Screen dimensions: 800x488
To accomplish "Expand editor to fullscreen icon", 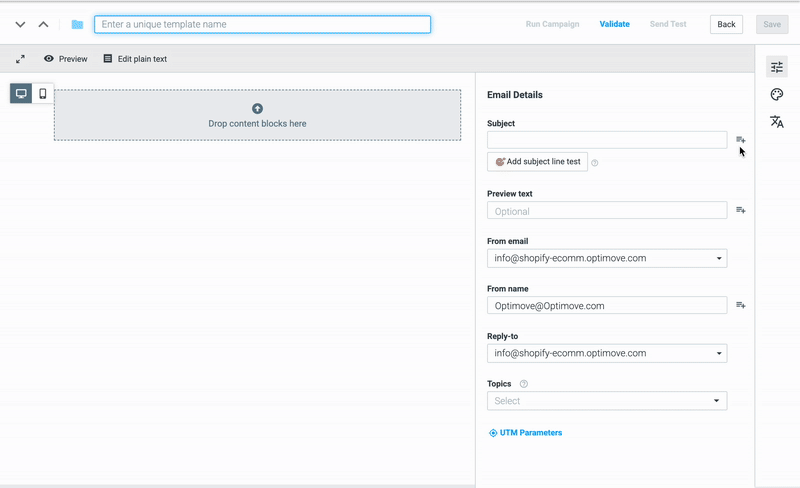I will pyautogui.click(x=20, y=59).
